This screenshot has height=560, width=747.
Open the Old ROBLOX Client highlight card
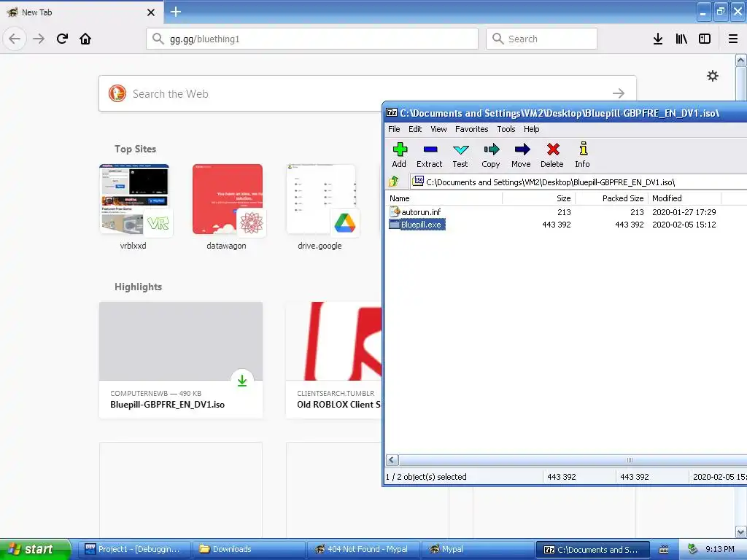334,360
